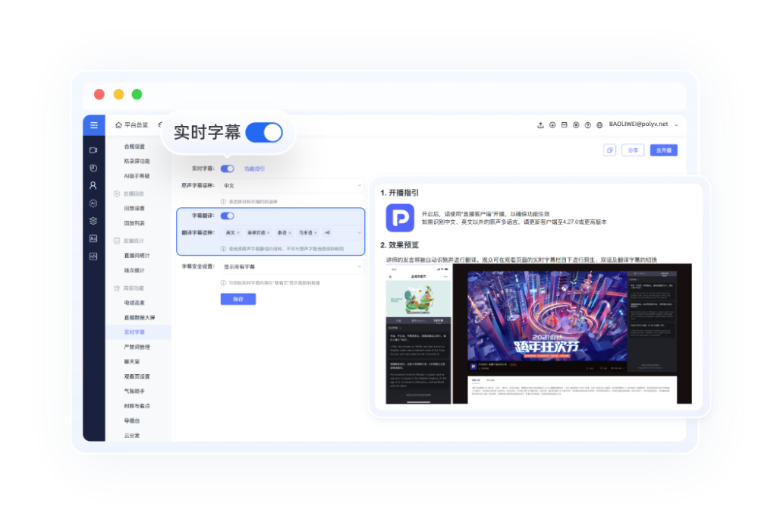
Task: Open the video camera section in the sidebar
Action: coord(93,150)
